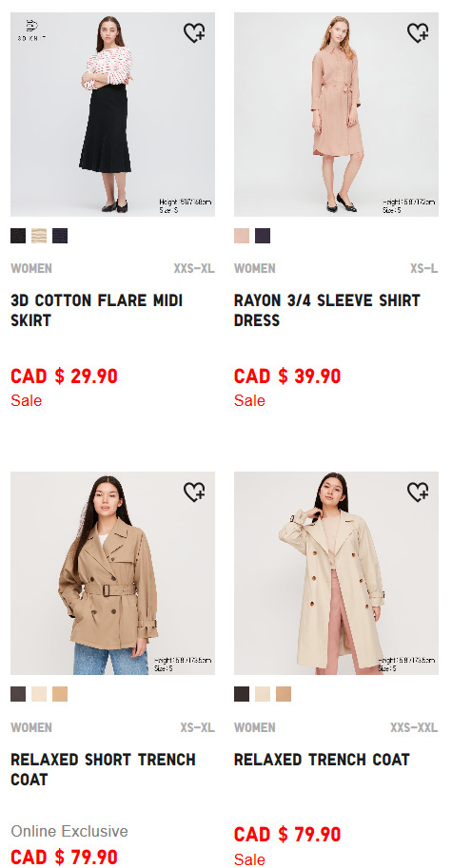
Task: View the pink shirt dress photo
Action: click(x=336, y=115)
